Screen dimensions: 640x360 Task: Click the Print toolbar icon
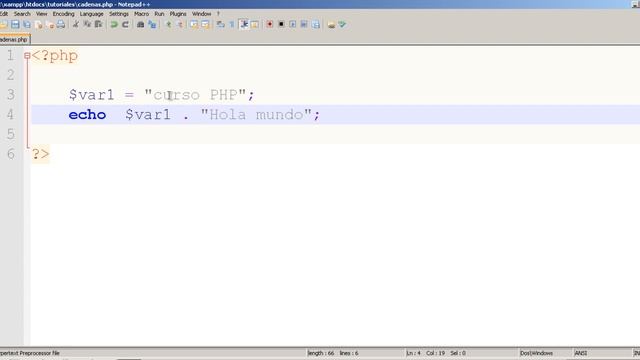point(61,24)
